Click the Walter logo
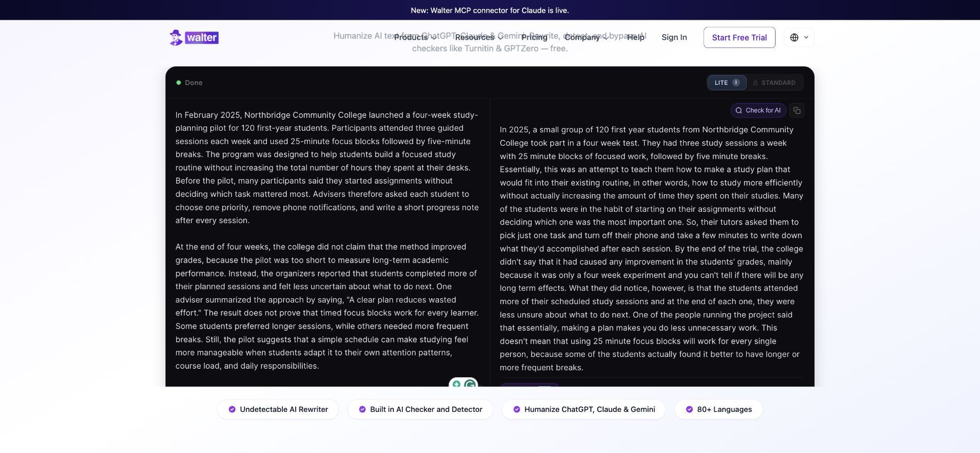 [x=194, y=37]
